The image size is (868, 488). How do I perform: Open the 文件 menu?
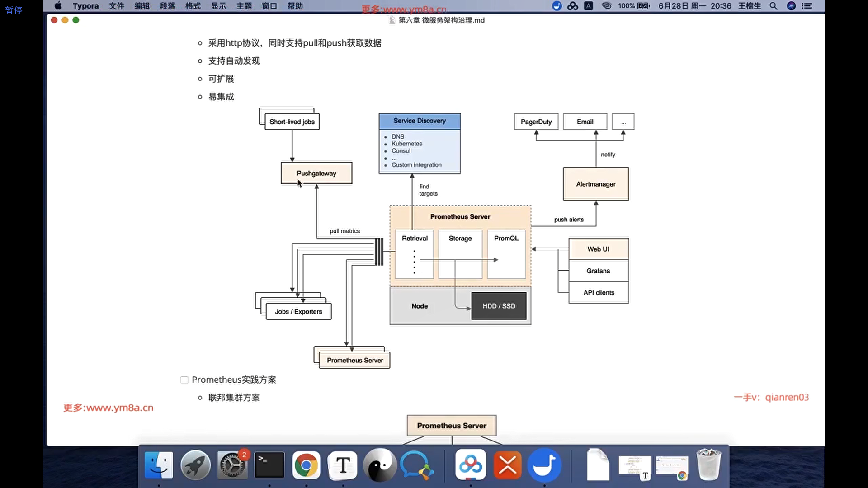click(x=116, y=6)
